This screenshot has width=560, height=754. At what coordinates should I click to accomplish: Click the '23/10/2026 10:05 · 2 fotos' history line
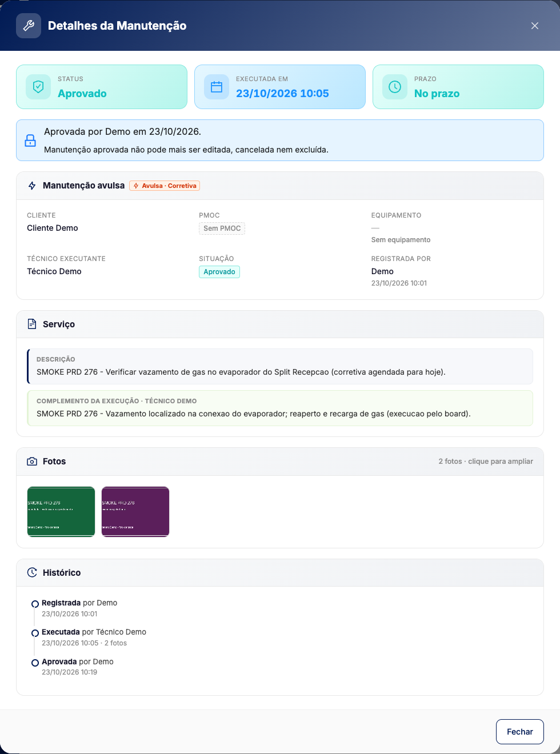pyautogui.click(x=84, y=643)
